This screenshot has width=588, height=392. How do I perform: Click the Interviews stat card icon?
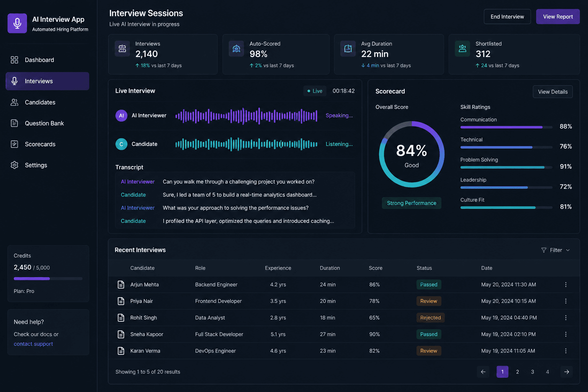pos(122,49)
